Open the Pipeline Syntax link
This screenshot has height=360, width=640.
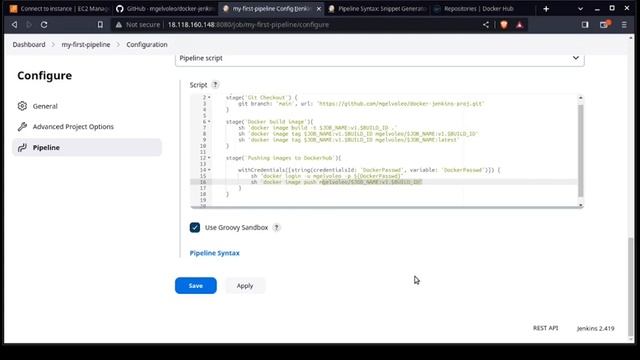(x=215, y=253)
